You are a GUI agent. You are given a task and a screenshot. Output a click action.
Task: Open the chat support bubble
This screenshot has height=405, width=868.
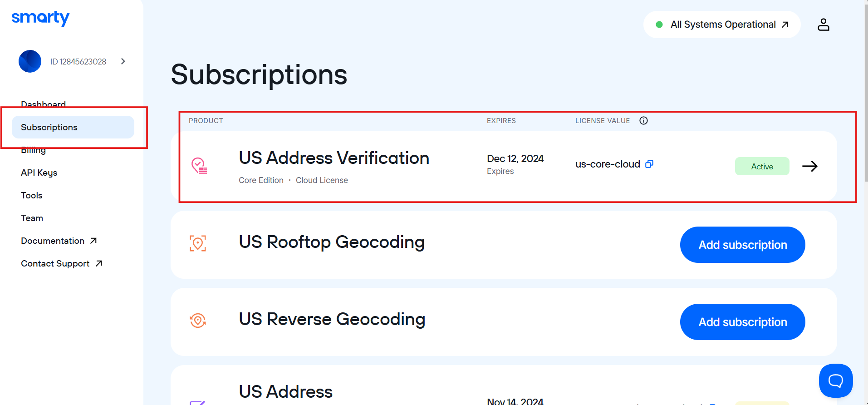coord(836,380)
